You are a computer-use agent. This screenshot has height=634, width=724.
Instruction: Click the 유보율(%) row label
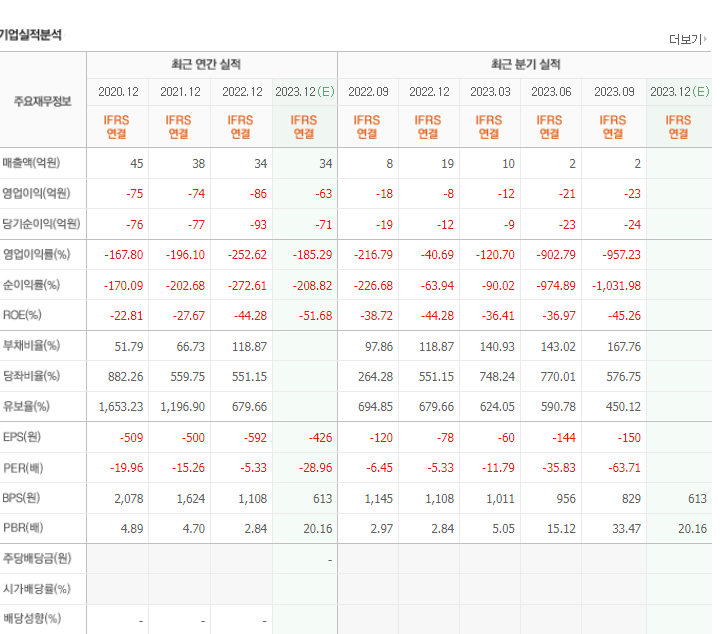(x=26, y=406)
